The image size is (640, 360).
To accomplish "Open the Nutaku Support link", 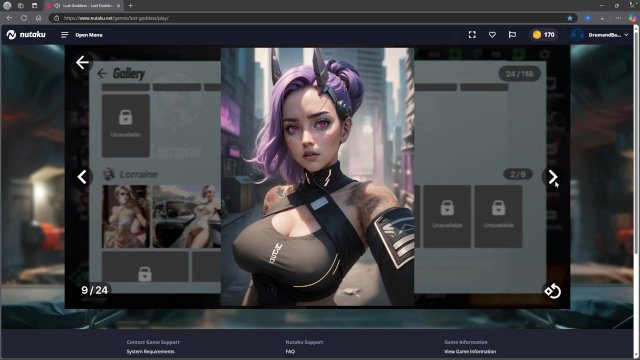I will coord(304,342).
